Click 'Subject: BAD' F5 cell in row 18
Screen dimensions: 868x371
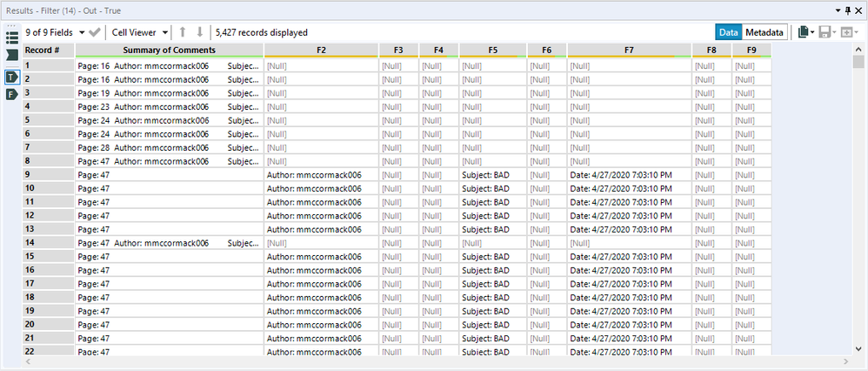click(492, 298)
